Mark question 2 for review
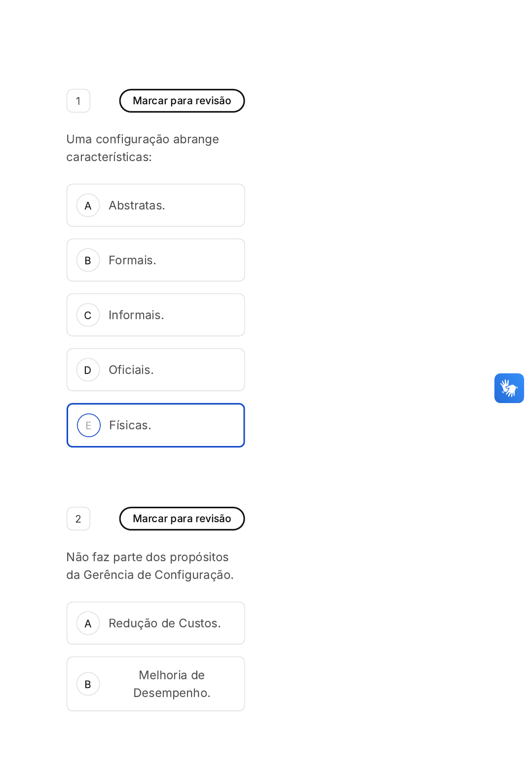 [182, 519]
